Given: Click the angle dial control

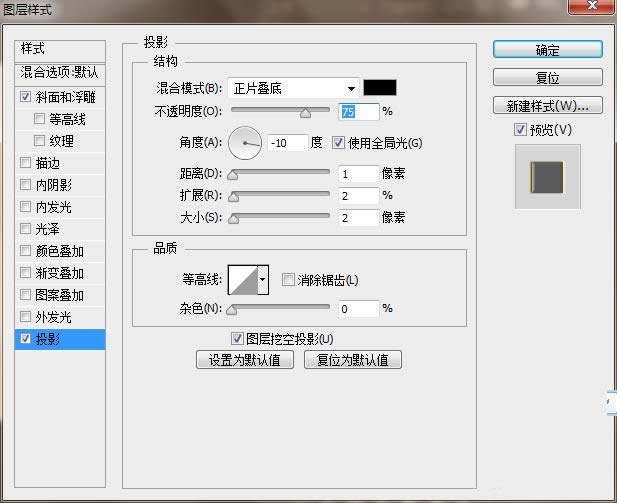Looking at the screenshot, I should (x=244, y=143).
